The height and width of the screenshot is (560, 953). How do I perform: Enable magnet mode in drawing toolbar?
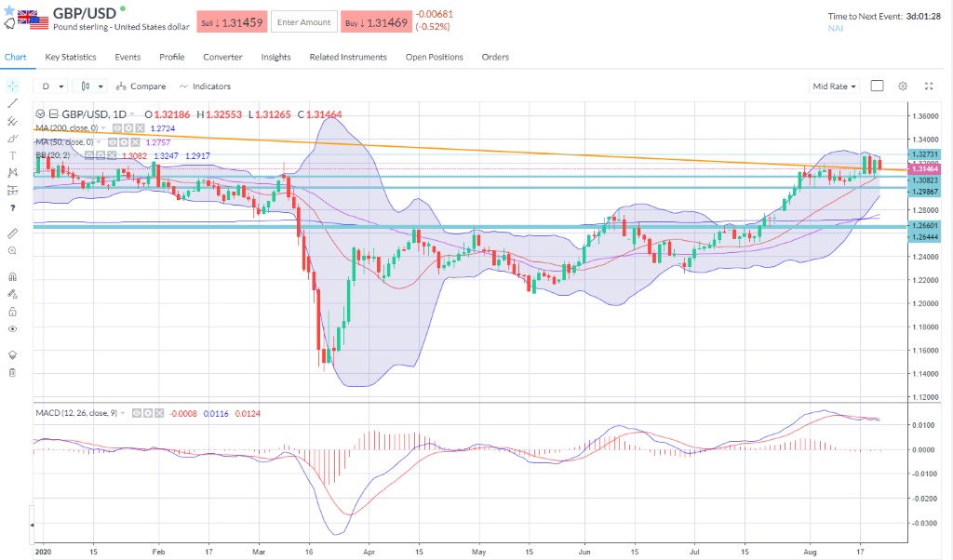[13, 276]
